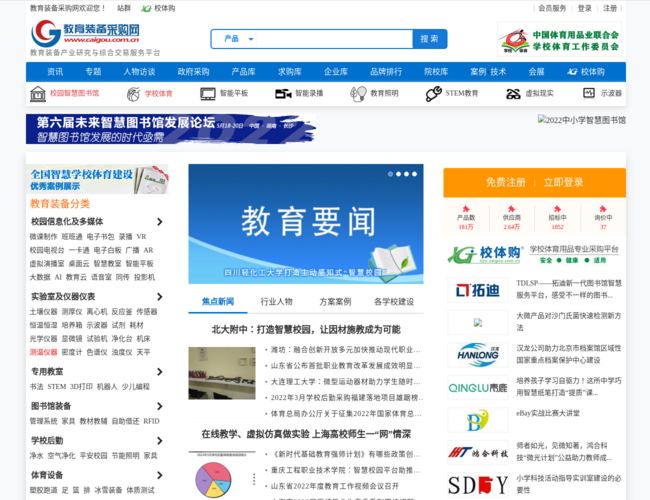Select the first carousel dot indicator
Image resolution: width=650 pixels, height=500 pixels.
(x=390, y=174)
